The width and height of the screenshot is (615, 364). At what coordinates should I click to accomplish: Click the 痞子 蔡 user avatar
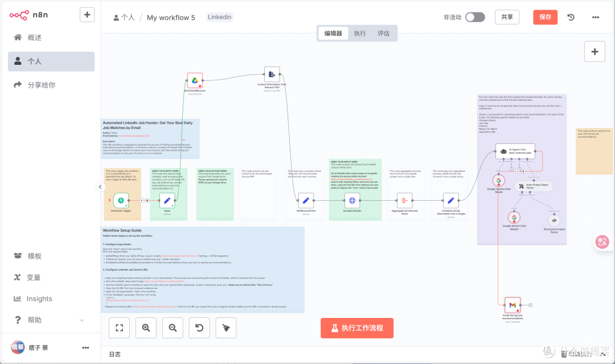click(18, 348)
